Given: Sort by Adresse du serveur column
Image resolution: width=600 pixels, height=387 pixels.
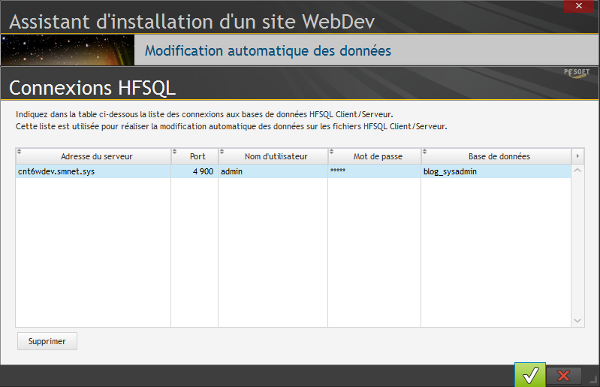Looking at the screenshot, I should (x=93, y=156).
